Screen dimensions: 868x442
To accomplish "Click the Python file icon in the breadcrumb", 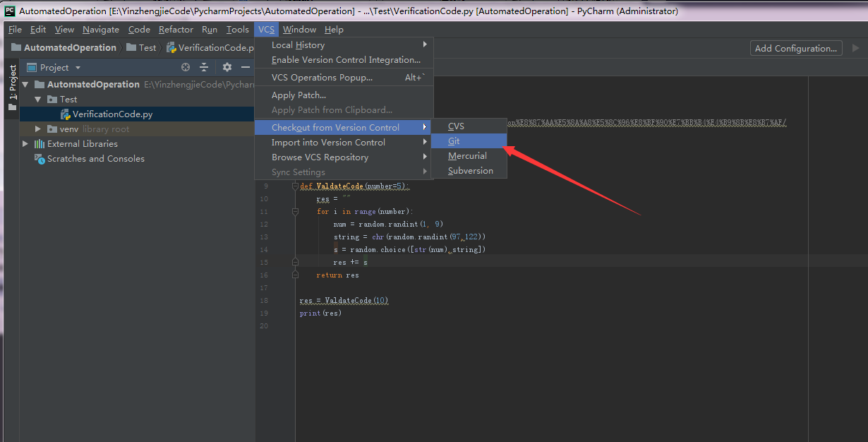I will (171, 47).
